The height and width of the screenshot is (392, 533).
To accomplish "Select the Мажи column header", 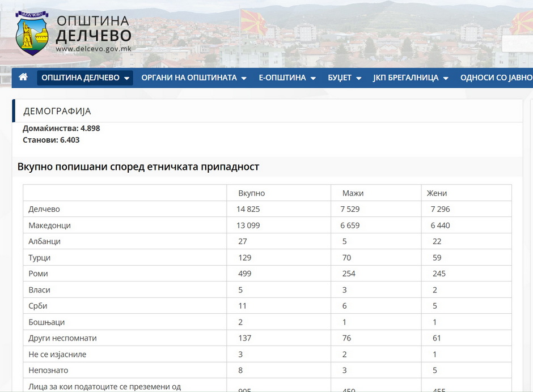I will point(353,193).
